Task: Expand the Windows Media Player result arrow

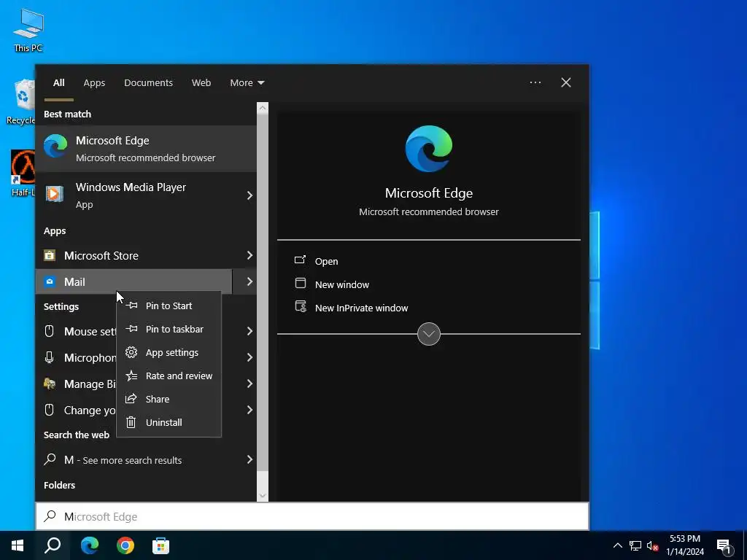Action: (x=249, y=195)
